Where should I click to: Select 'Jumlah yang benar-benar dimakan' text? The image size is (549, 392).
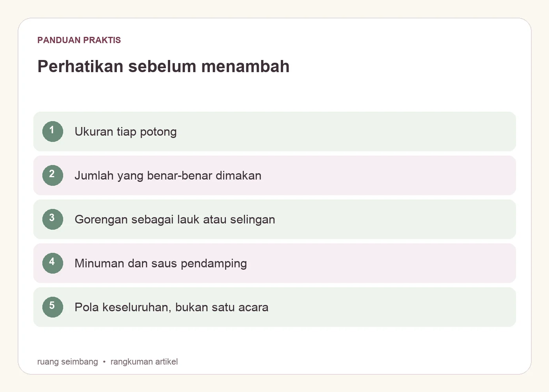[x=168, y=176]
